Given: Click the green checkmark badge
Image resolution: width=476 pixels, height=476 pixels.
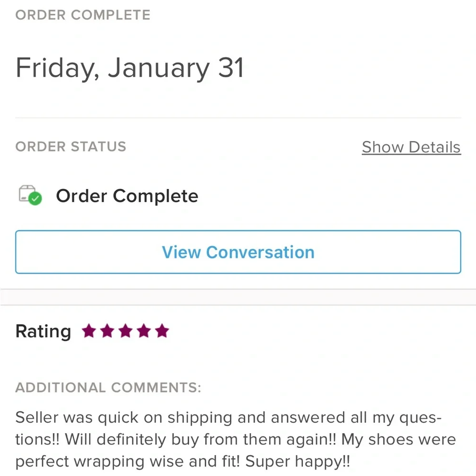Looking at the screenshot, I should 35,199.
